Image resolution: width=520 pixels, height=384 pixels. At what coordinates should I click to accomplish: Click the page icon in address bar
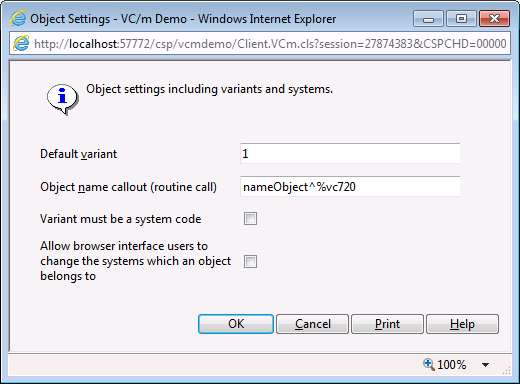tap(21, 44)
